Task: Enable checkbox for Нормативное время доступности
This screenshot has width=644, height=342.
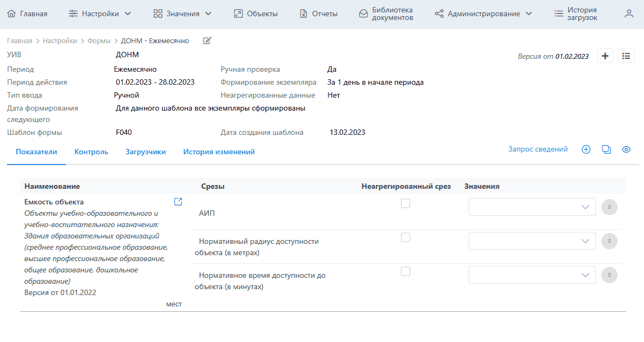Action: pyautogui.click(x=406, y=271)
